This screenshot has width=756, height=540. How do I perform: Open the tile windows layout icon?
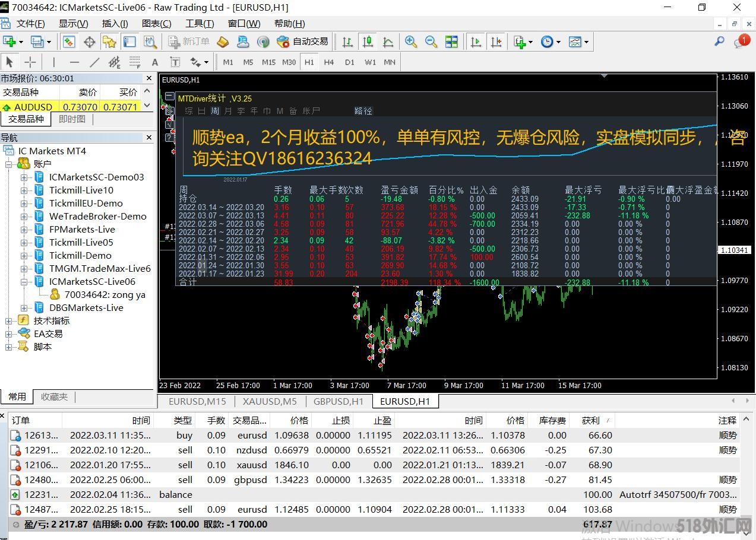click(x=451, y=42)
